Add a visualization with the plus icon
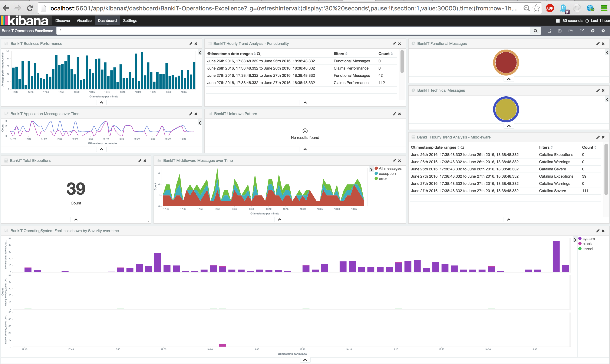Viewport: 610px width, 364px height. pos(593,31)
